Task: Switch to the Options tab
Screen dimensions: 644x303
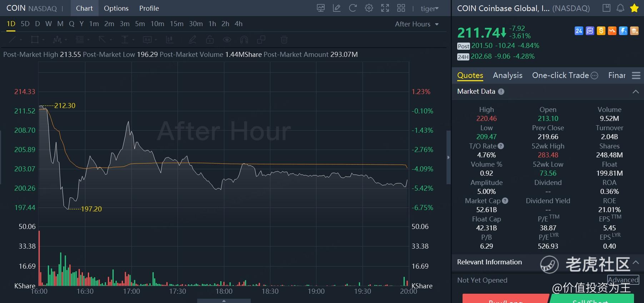Action: click(116, 8)
